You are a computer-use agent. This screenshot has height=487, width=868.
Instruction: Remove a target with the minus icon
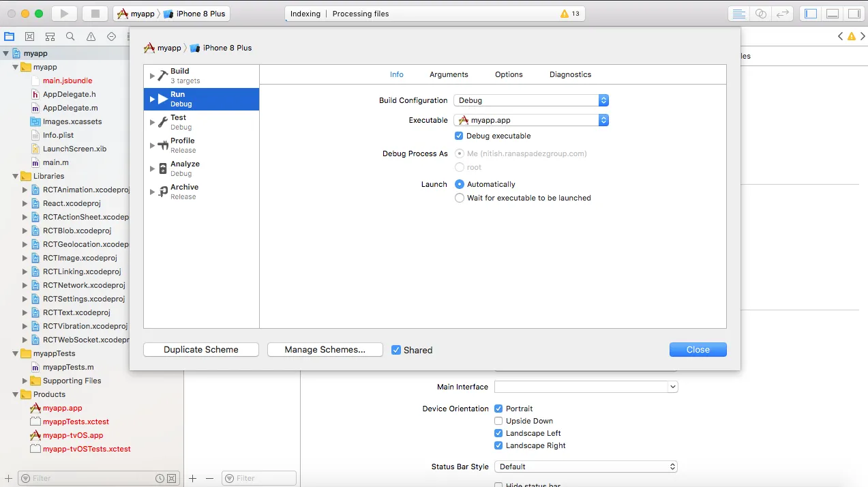pos(209,479)
